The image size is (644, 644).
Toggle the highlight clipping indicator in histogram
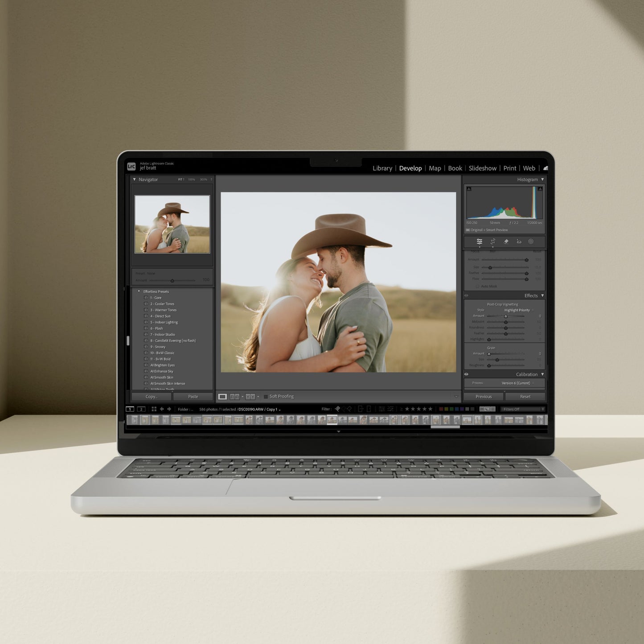click(540, 189)
